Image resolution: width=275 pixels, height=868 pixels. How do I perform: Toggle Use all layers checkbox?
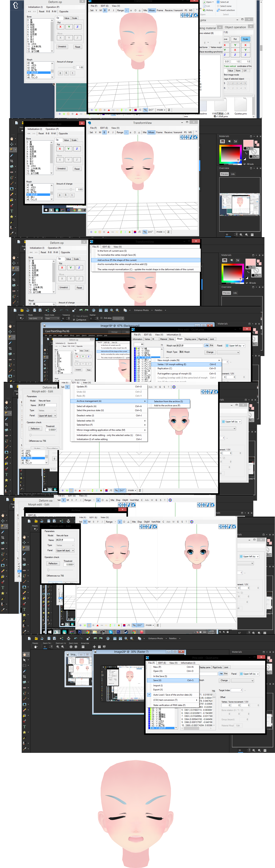tap(74, 316)
